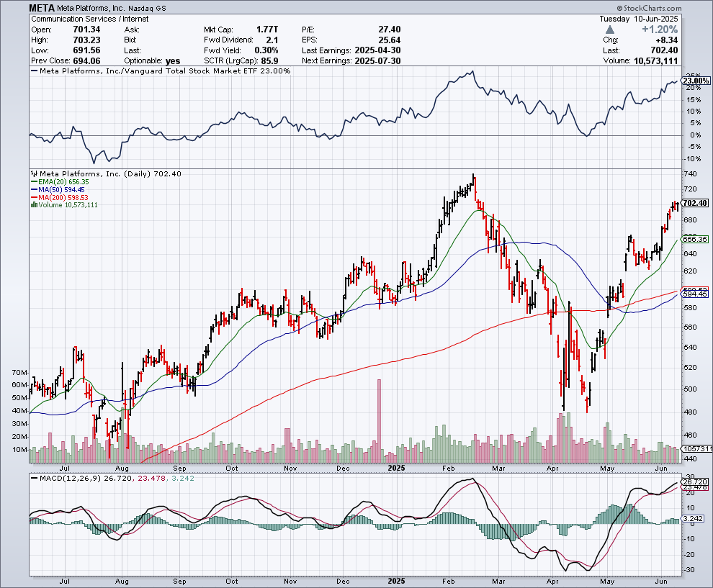Screen dimensions: 713x588
Task: Click the Mkt Cap value 1.77T
Action: (267, 30)
